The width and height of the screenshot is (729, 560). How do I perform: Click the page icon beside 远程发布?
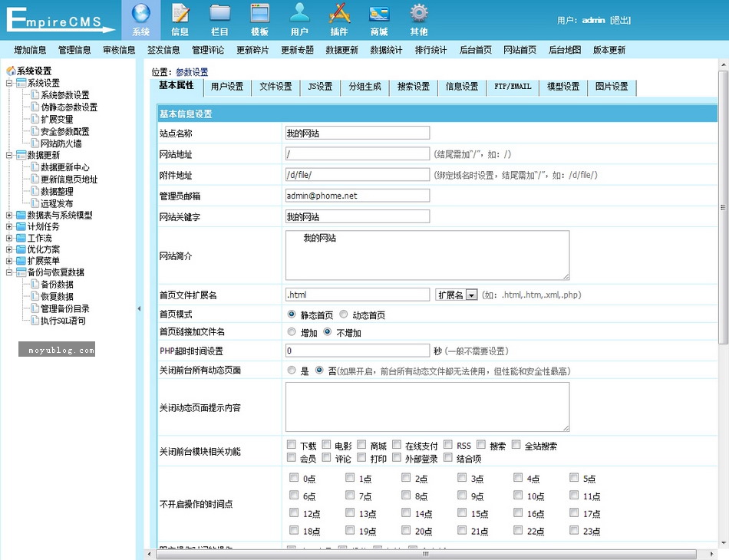[35, 203]
